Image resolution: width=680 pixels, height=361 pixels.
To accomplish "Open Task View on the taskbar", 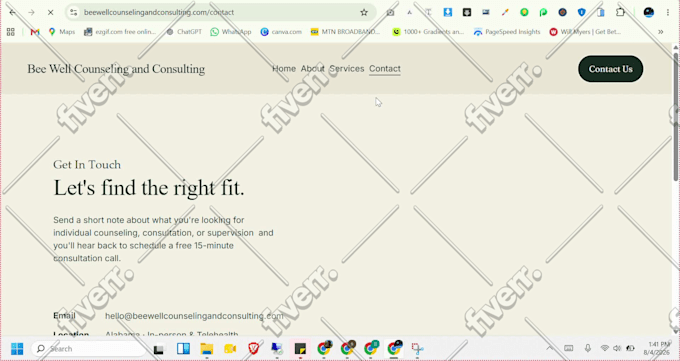I will pos(159,349).
